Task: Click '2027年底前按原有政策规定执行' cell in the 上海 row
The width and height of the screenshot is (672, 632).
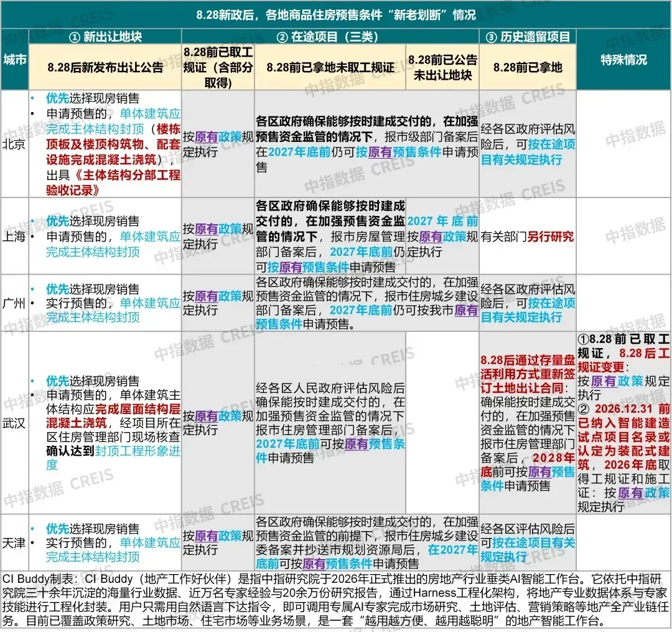Action: 442,236
